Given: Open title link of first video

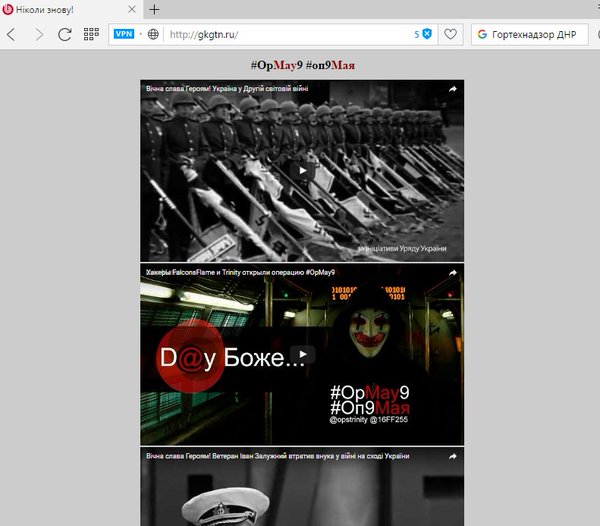Looking at the screenshot, I should point(227,89).
